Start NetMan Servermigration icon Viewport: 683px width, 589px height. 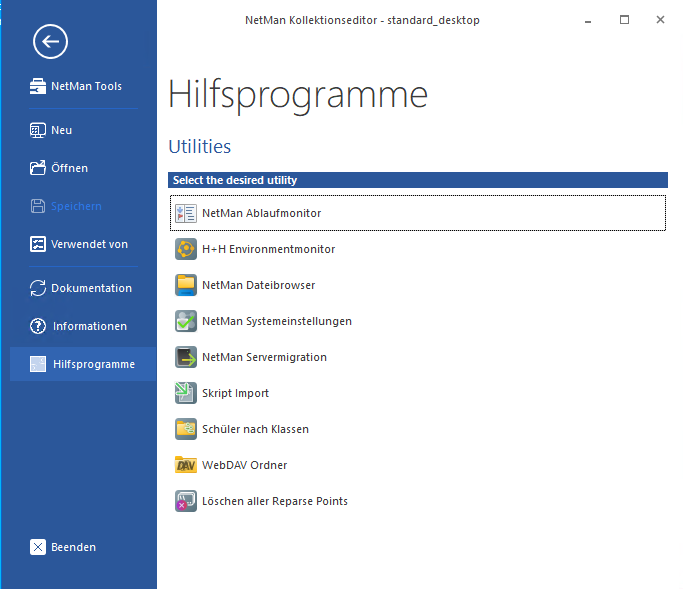(x=186, y=357)
